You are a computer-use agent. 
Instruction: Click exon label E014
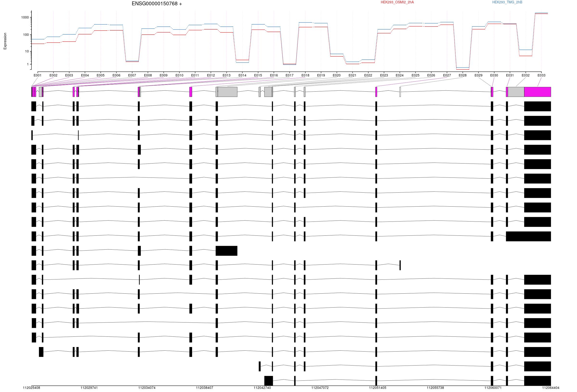click(x=242, y=75)
